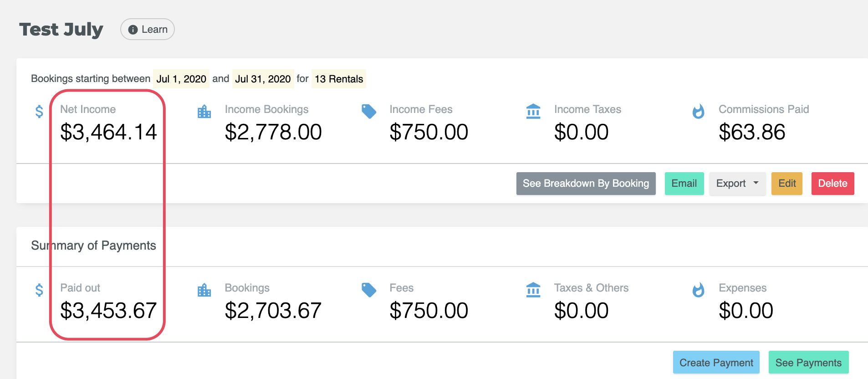Screen dimensions: 868x379
Task: Click the bank icon next to Taxes & Others
Action: point(533,290)
